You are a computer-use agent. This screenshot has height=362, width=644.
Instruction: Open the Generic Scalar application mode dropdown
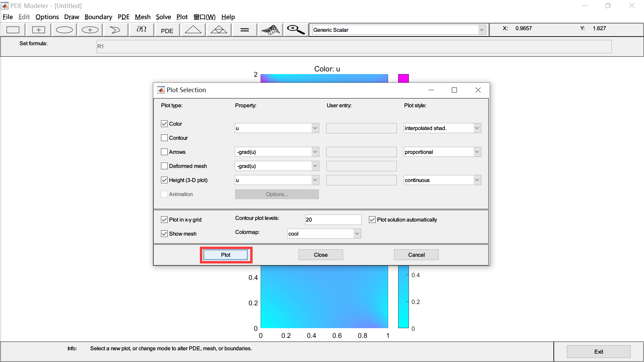pyautogui.click(x=482, y=29)
